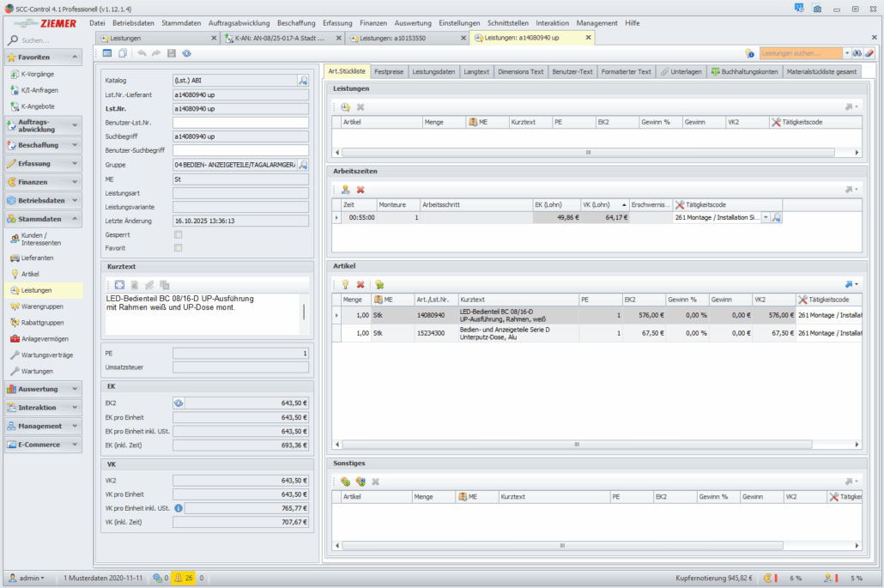This screenshot has width=884, height=588.
Task: Open the Tätigkeitscode dropdown in Arbeitszeiten row
Action: coord(766,218)
